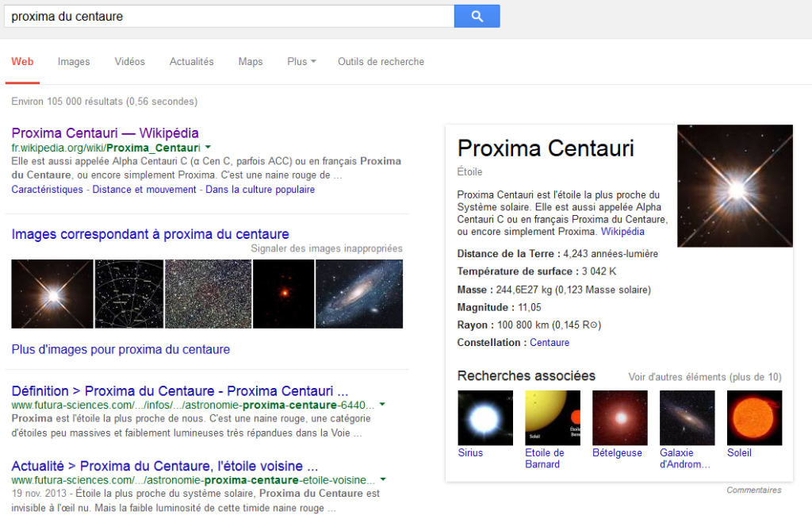Click the Température de surface 3 042 K

[x=599, y=271]
